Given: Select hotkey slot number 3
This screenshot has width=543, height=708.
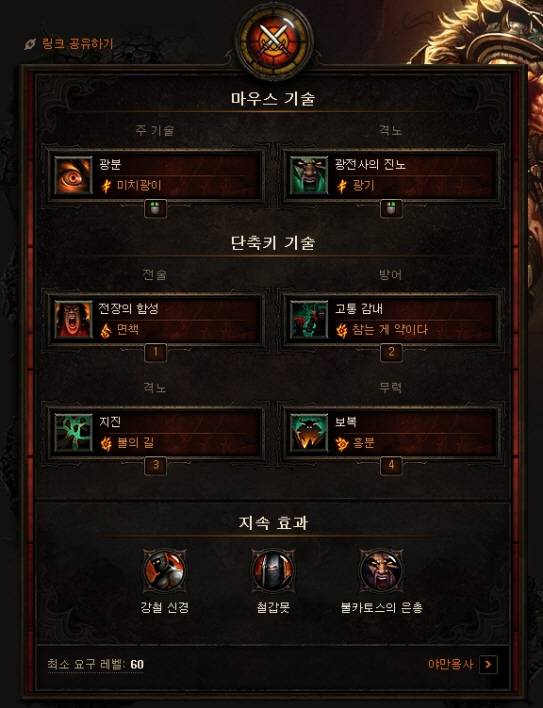Looking at the screenshot, I should 155,465.
